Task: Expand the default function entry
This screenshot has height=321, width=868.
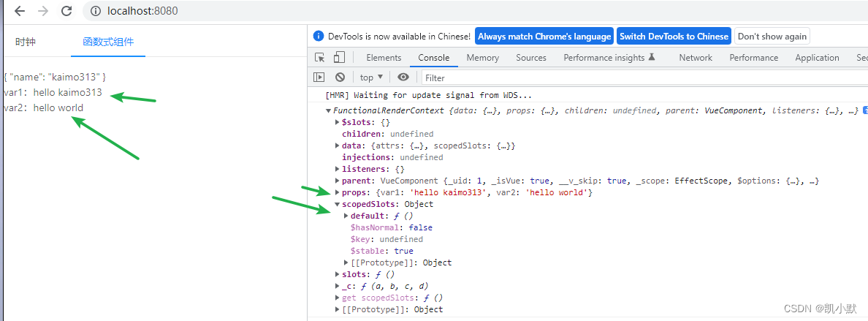Action: pyautogui.click(x=346, y=216)
